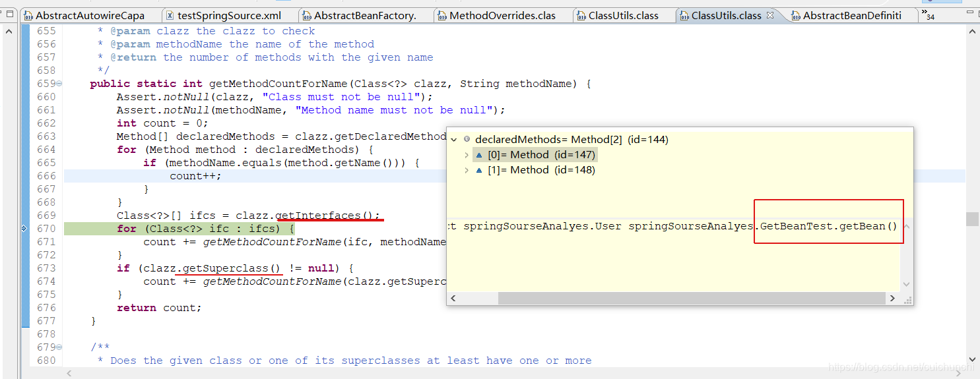Click the field icon beside declaredMethods

pos(467,140)
